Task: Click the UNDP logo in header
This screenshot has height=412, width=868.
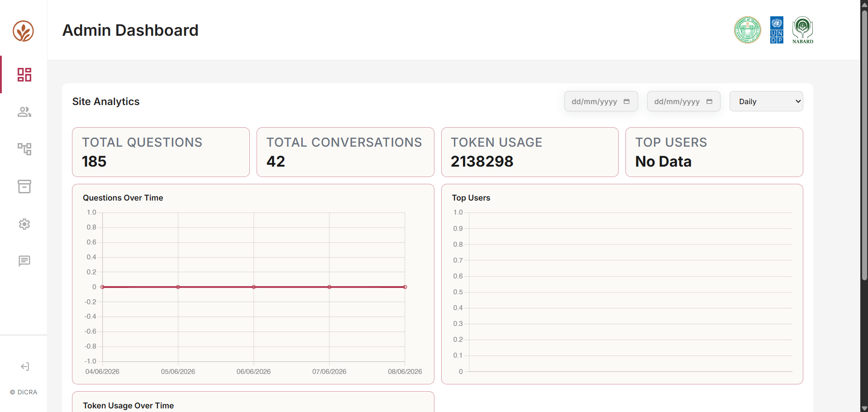Action: 777,30
